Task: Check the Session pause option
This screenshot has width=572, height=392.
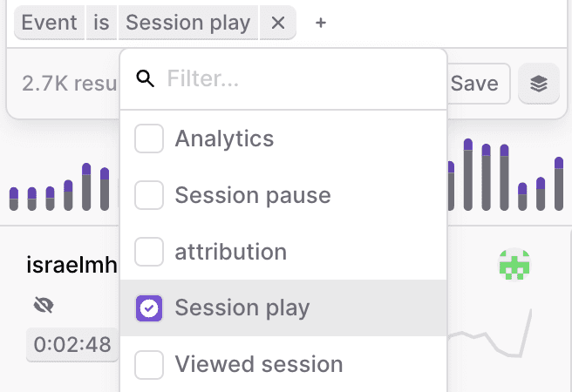Action: tap(149, 195)
